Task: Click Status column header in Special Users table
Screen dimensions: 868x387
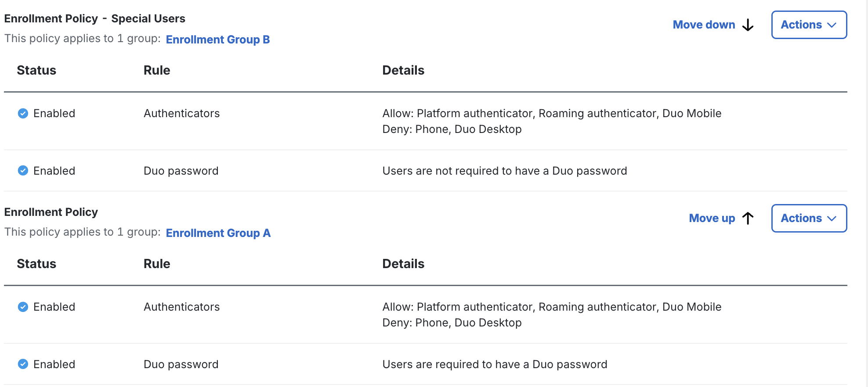Action: tap(36, 70)
